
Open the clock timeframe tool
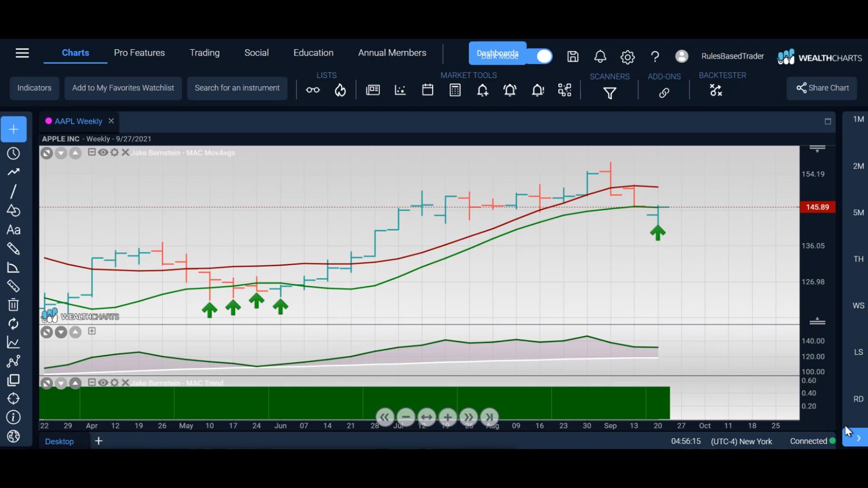coord(14,154)
